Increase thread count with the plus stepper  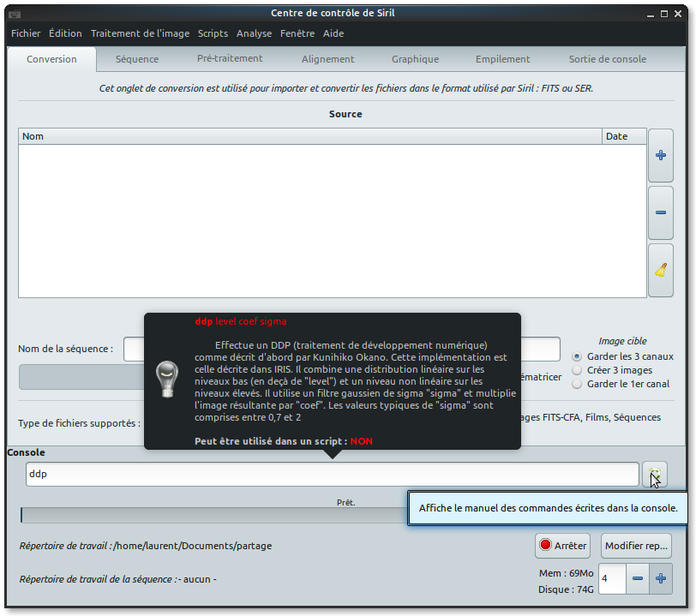pos(661,578)
